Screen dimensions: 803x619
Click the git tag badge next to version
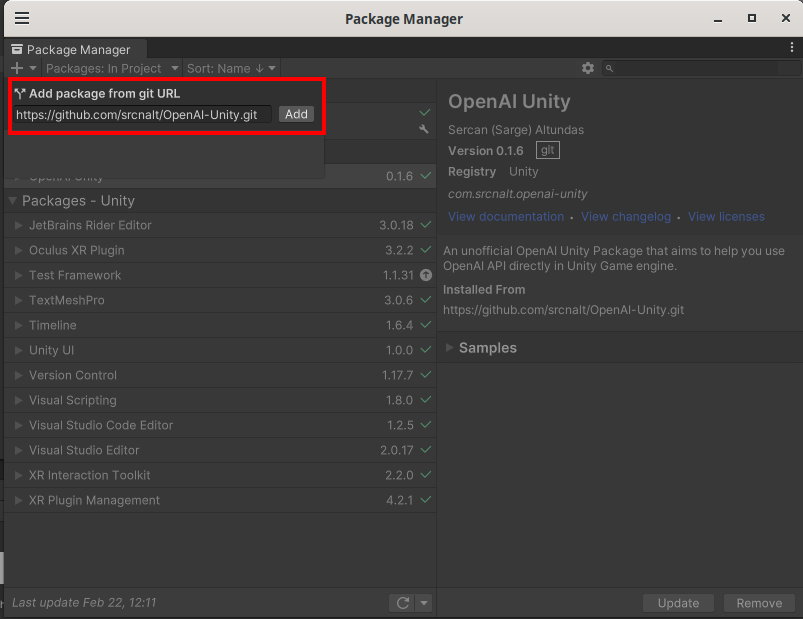(547, 150)
